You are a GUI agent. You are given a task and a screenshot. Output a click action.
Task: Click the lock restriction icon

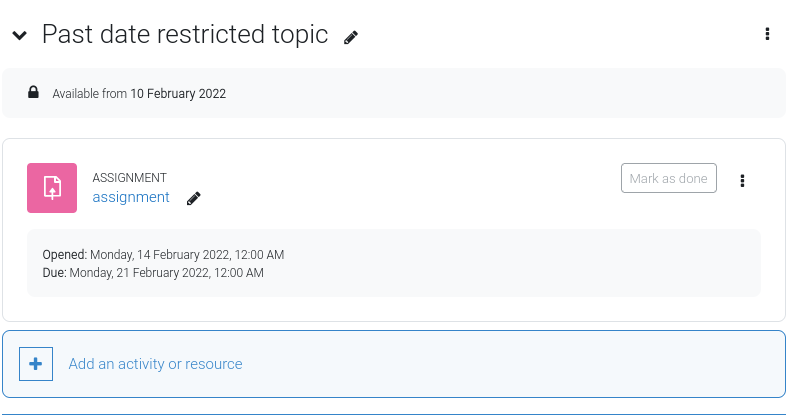(33, 92)
